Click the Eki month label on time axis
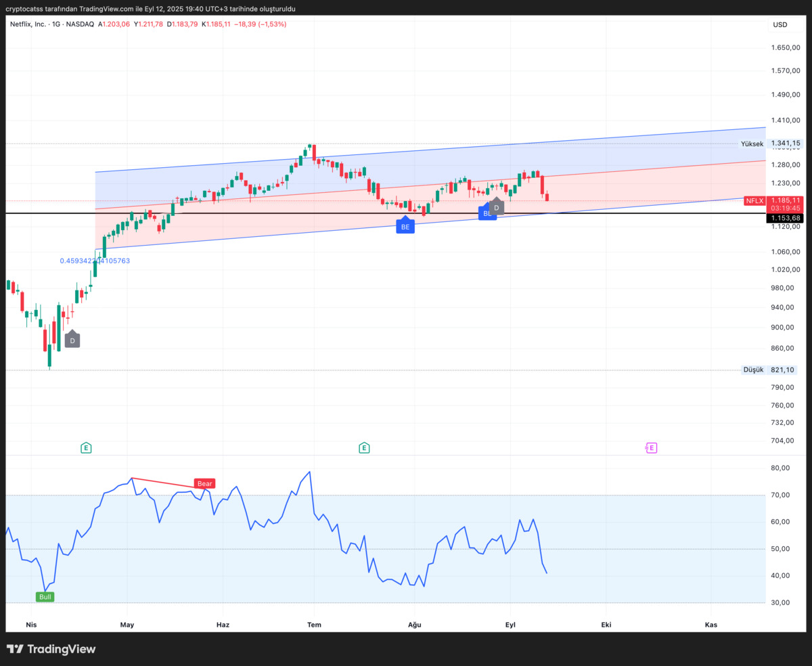 coord(606,625)
